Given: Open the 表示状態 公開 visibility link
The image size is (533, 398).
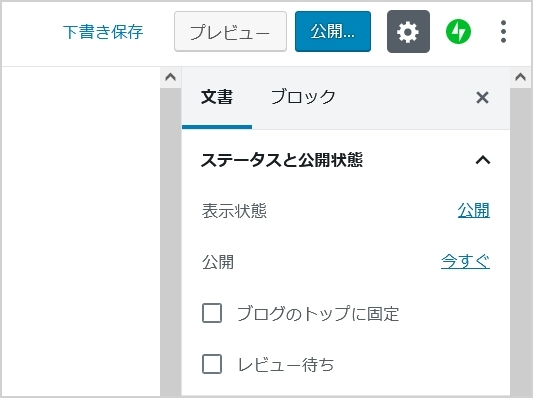Looking at the screenshot, I should [474, 210].
